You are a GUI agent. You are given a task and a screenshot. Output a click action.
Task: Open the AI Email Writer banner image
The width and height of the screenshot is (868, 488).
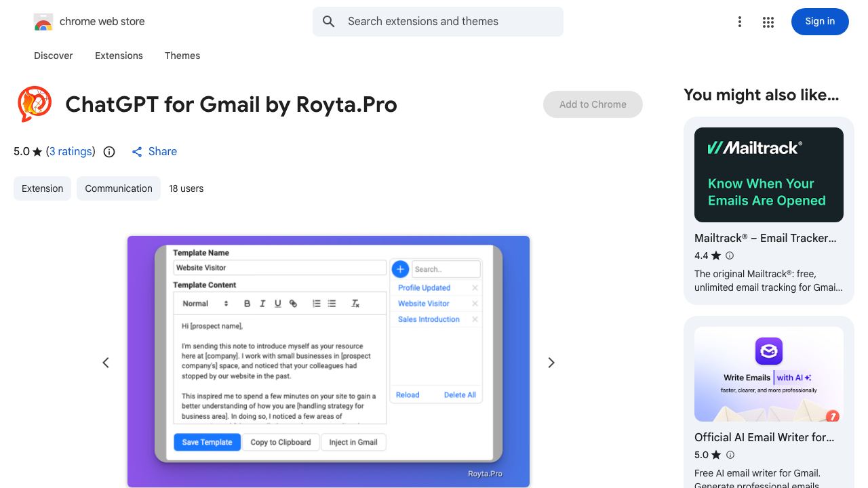point(769,374)
